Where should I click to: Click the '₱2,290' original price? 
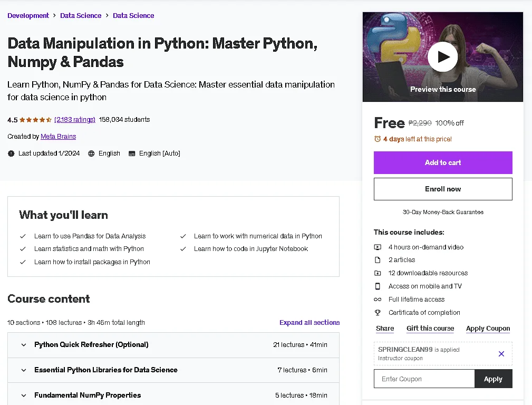(x=420, y=123)
